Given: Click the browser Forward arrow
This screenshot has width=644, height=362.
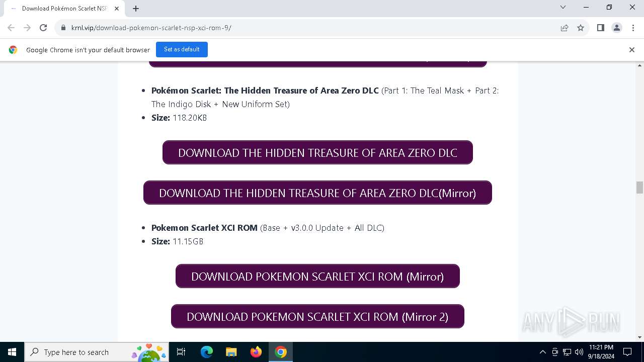Looking at the screenshot, I should 27,28.
